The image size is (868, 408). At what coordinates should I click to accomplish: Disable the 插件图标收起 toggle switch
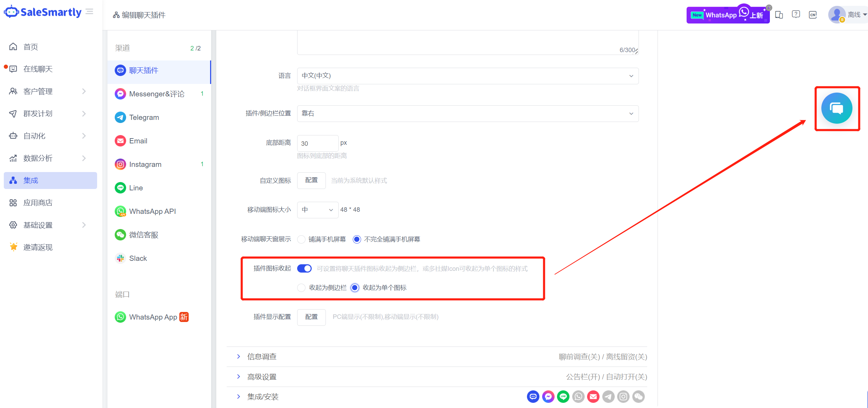[x=304, y=268]
